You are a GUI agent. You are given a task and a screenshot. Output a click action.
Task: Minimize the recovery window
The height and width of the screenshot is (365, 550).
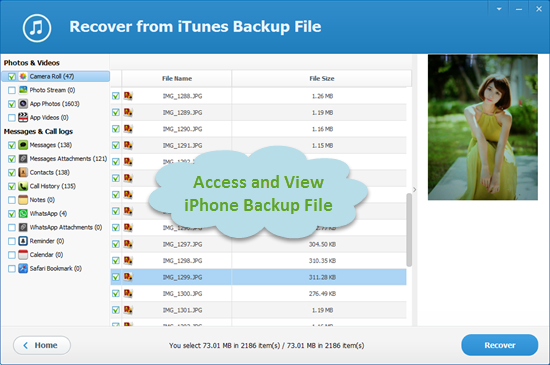[x=519, y=9]
